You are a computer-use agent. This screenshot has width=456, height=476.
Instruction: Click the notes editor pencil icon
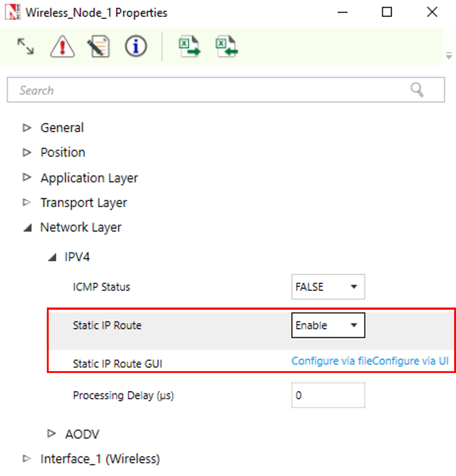(x=98, y=47)
